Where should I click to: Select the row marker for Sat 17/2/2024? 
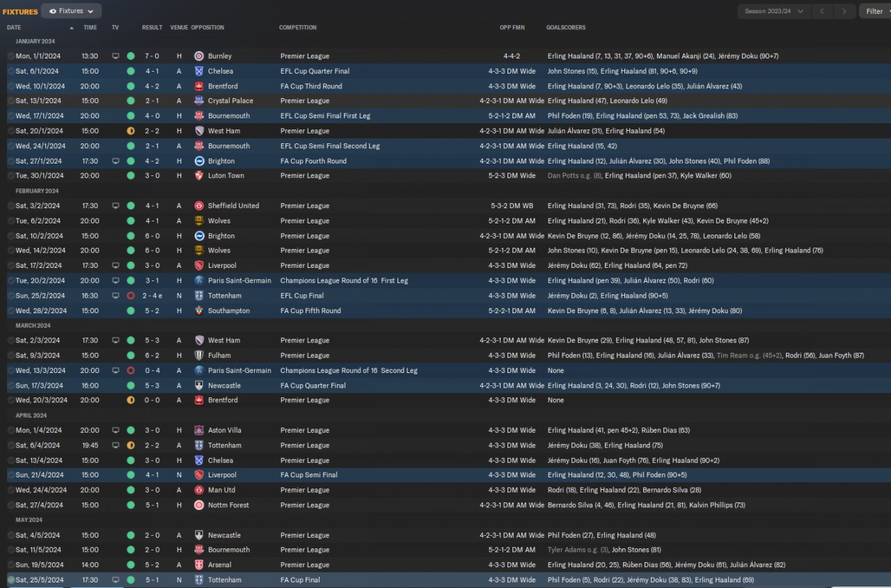(10, 266)
